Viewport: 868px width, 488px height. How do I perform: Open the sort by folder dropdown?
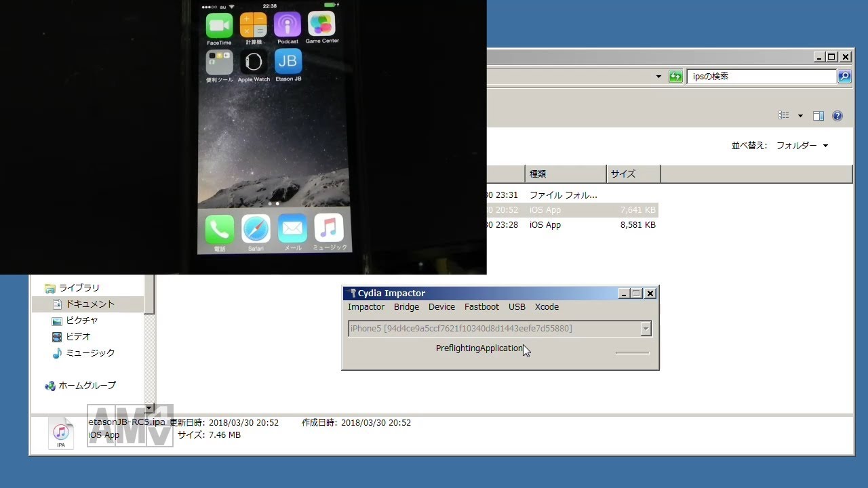pyautogui.click(x=802, y=146)
